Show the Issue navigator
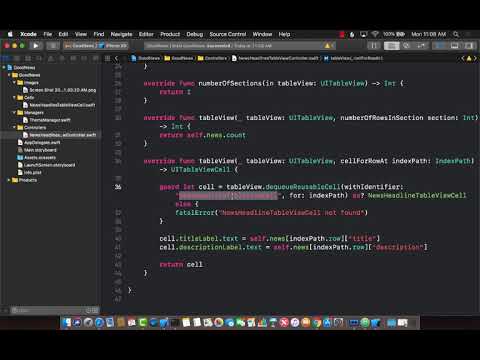480x360 pixels. [x=51, y=58]
